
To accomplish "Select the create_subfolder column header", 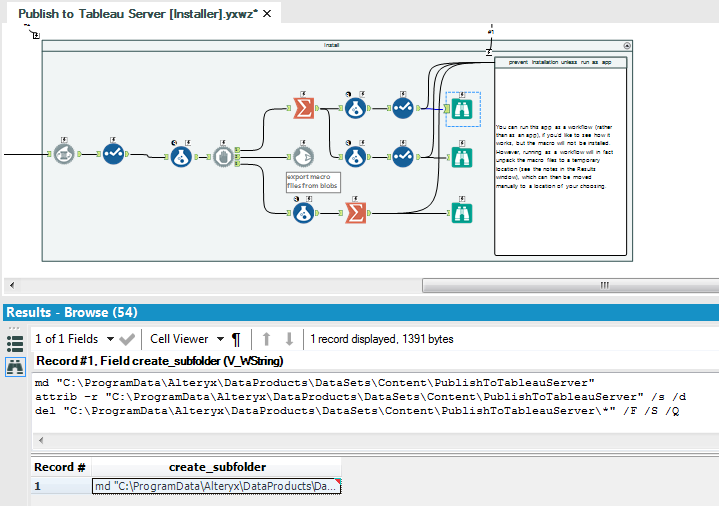I will click(x=216, y=467).
